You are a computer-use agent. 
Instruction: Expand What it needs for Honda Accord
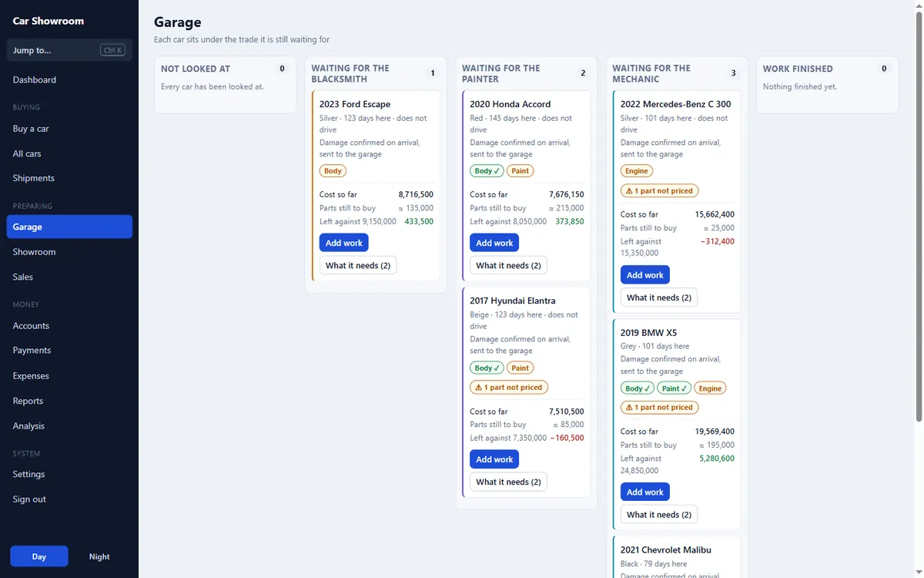click(508, 266)
